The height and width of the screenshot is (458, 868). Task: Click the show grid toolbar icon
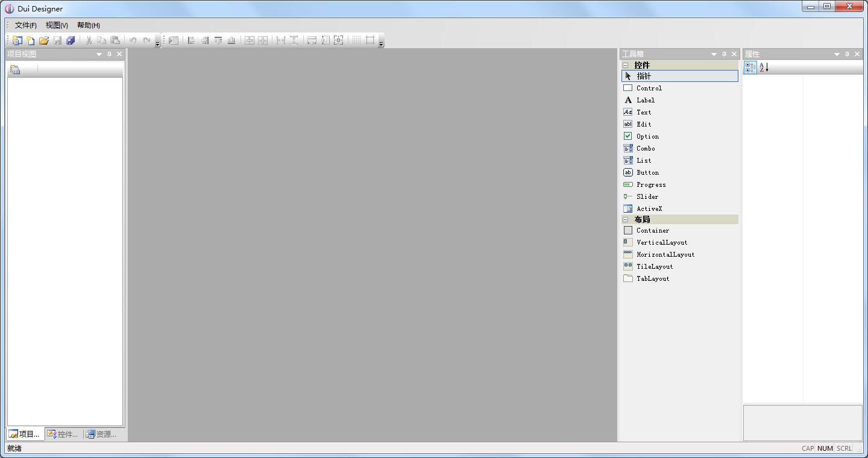tap(356, 40)
